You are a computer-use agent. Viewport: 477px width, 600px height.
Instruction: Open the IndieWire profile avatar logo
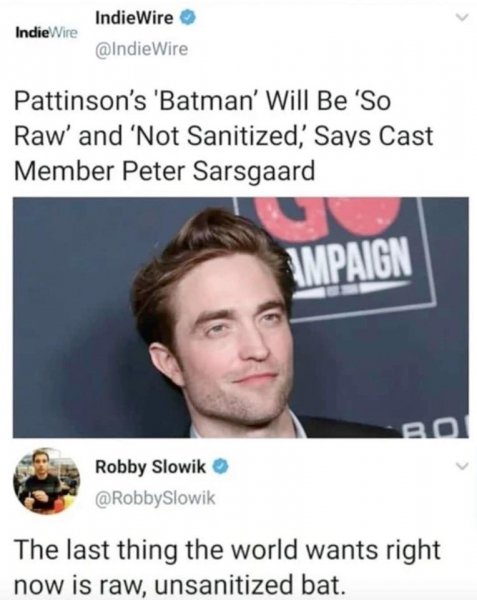tap(46, 33)
